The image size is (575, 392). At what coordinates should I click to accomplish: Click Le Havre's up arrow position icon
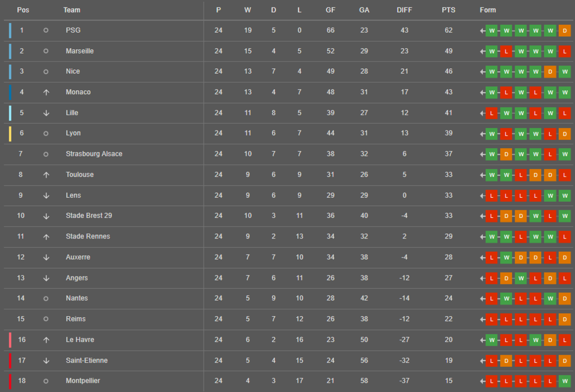click(46, 340)
